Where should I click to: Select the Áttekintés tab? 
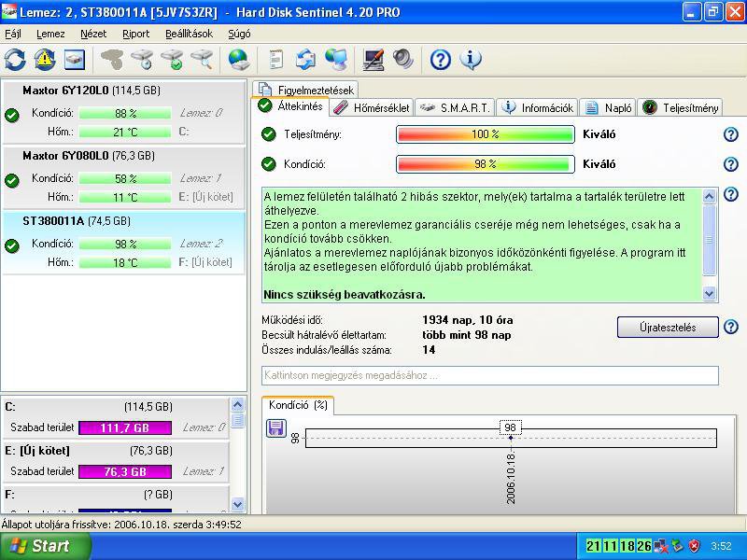[x=290, y=106]
